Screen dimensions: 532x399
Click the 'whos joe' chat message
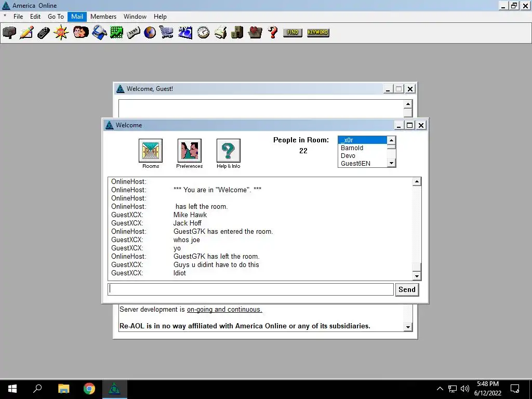pos(187,240)
